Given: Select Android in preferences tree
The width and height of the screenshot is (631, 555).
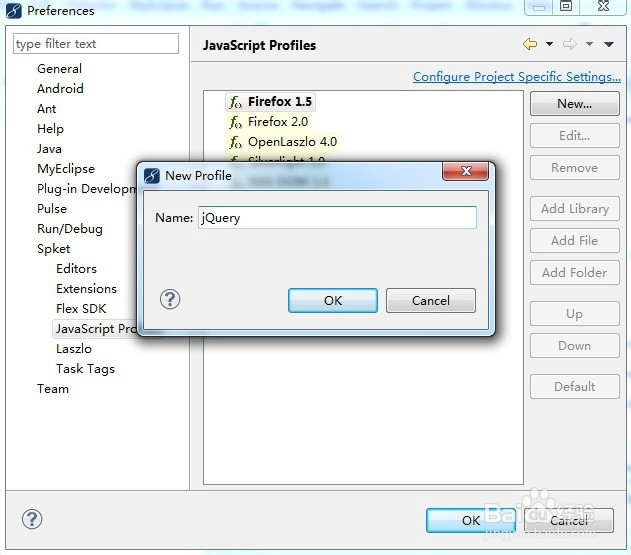Looking at the screenshot, I should [60, 89].
